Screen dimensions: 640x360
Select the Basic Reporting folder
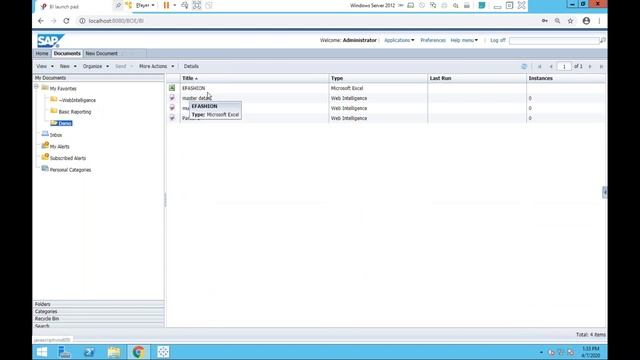(75, 112)
